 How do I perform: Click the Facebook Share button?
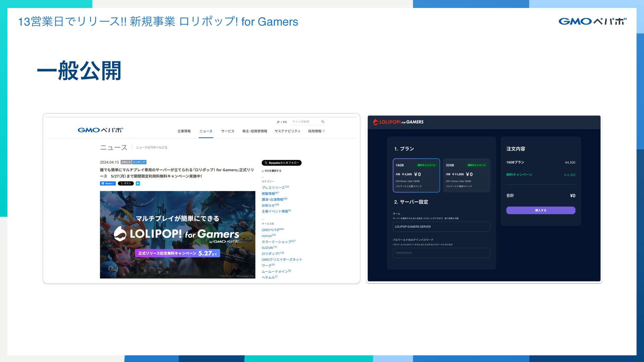point(108,183)
